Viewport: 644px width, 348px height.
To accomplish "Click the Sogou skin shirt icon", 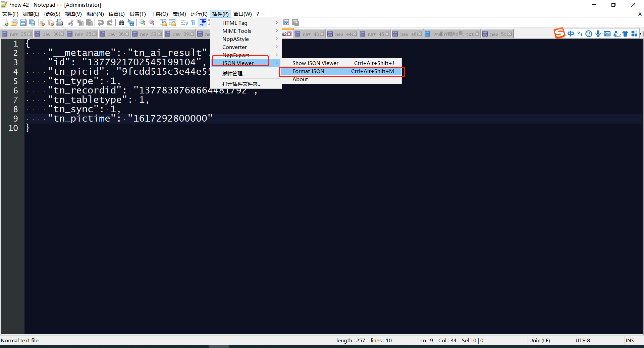I will pyautogui.click(x=625, y=33).
